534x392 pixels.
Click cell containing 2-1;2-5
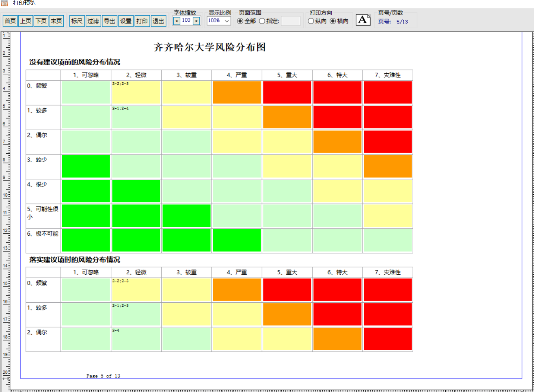click(x=136, y=315)
